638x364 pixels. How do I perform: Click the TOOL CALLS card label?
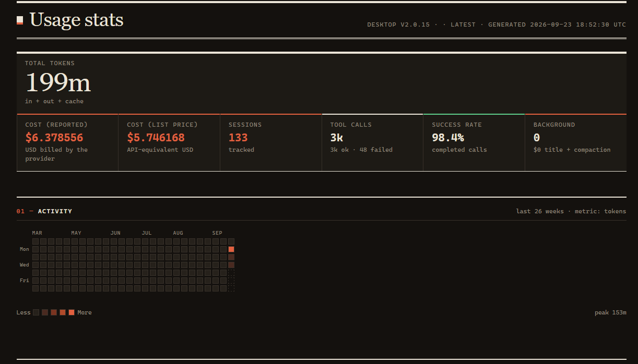[x=351, y=125]
